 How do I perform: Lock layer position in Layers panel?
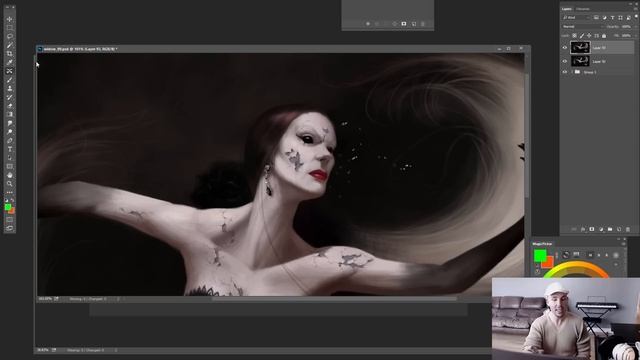589,36
